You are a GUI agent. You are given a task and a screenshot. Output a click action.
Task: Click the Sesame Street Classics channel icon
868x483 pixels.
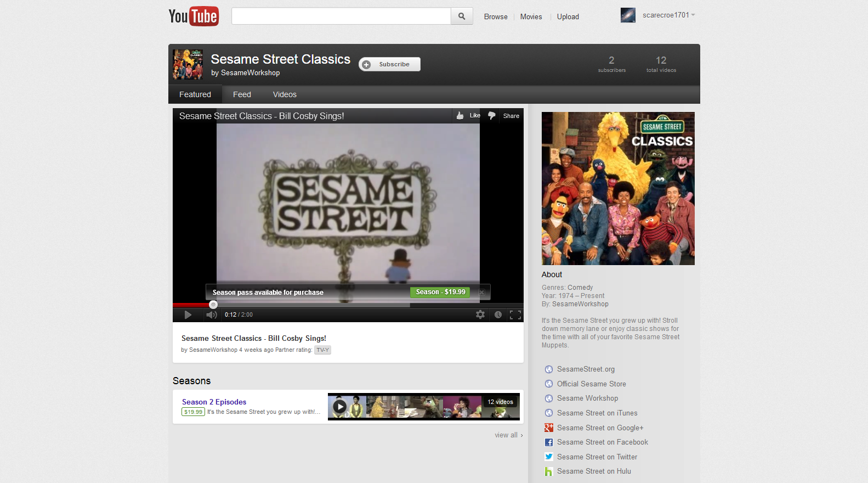(188, 64)
